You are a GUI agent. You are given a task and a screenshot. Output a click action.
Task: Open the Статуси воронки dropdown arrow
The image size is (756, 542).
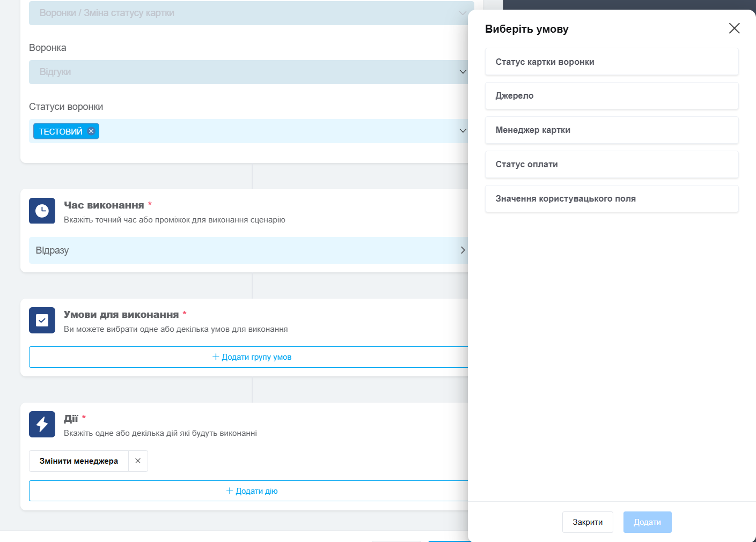[463, 131]
